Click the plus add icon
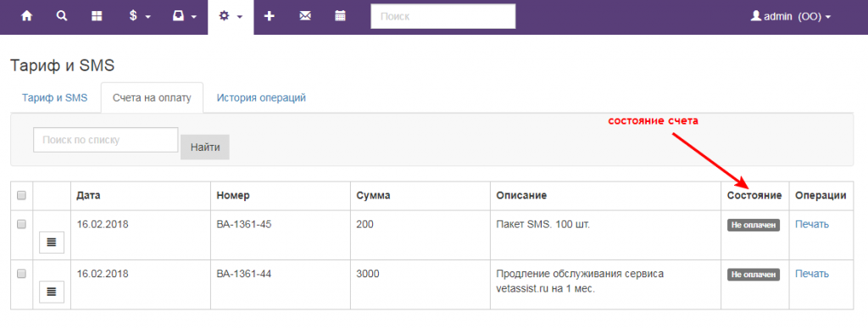Screen dimensions: 868x329 coord(269,16)
